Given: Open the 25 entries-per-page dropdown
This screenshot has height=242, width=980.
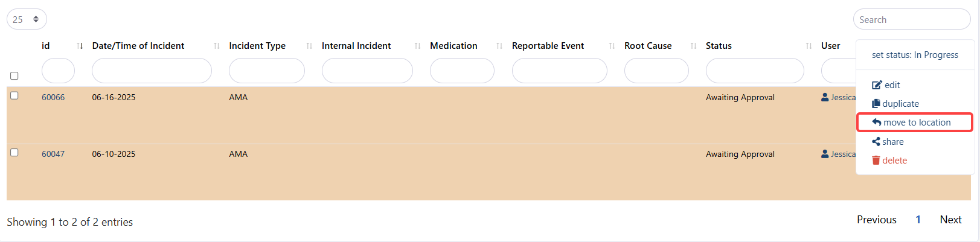Looking at the screenshot, I should (27, 19).
